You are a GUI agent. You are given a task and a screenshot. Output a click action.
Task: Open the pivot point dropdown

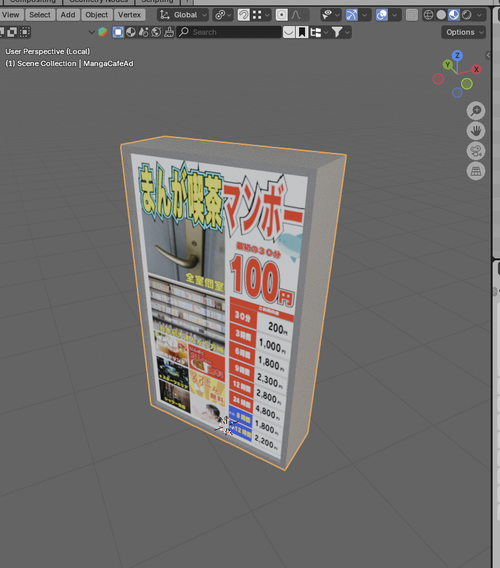(222, 15)
